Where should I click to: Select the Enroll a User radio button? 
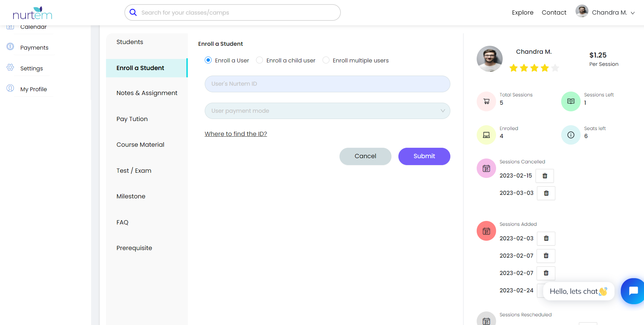208,60
